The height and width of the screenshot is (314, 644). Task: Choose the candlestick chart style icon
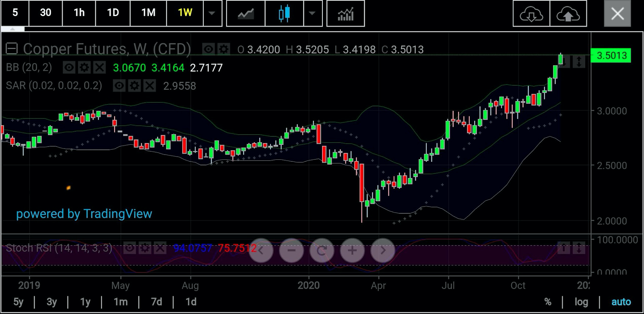[284, 14]
